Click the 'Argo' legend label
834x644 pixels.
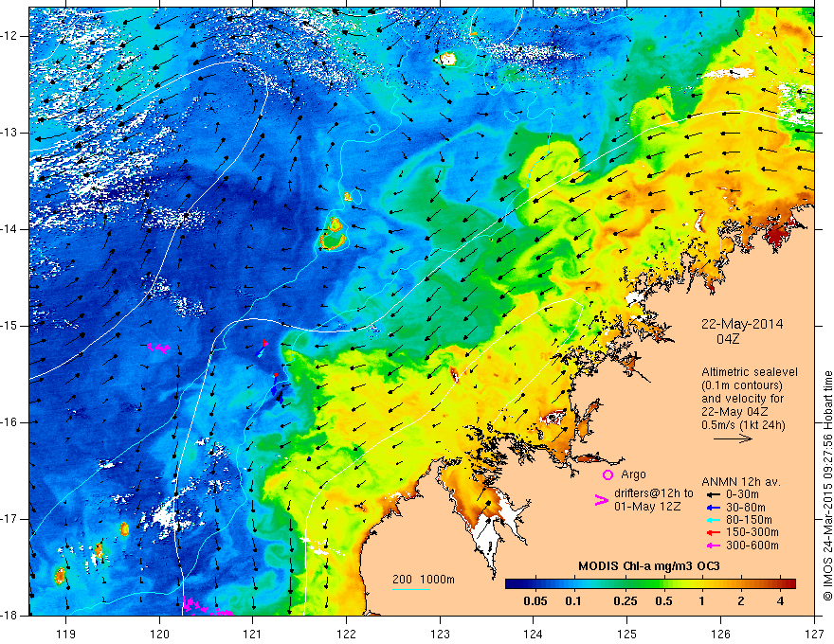coord(633,474)
